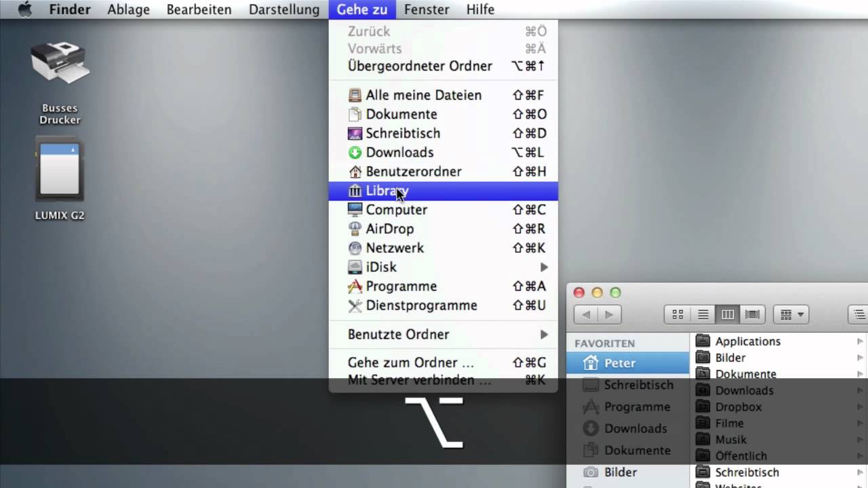Open the Ablage menu
868x488 pixels.
coord(128,9)
